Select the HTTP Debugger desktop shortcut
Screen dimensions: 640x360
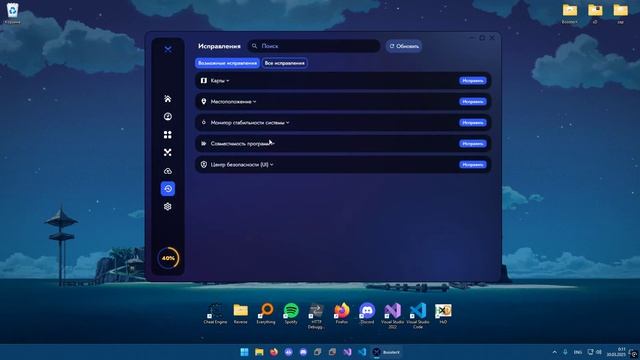coord(316,316)
